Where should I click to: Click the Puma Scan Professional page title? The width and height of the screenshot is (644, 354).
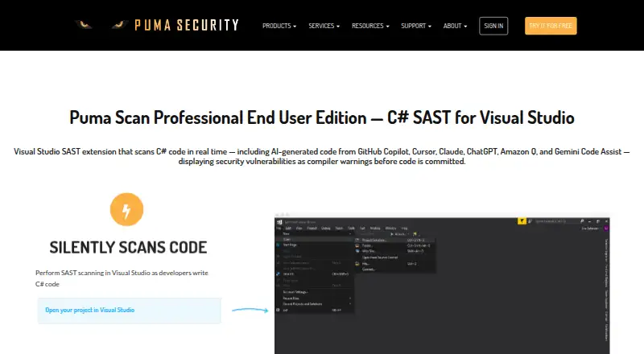coord(321,117)
